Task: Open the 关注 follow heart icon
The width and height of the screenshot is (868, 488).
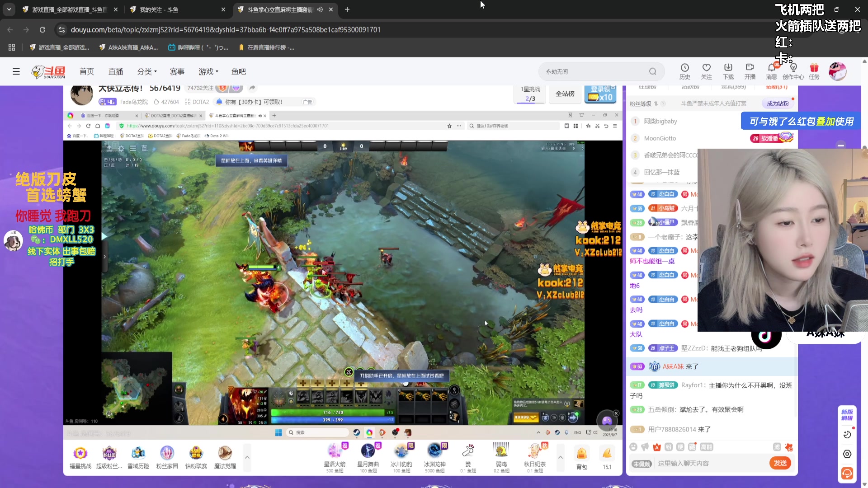Action: coord(707,71)
